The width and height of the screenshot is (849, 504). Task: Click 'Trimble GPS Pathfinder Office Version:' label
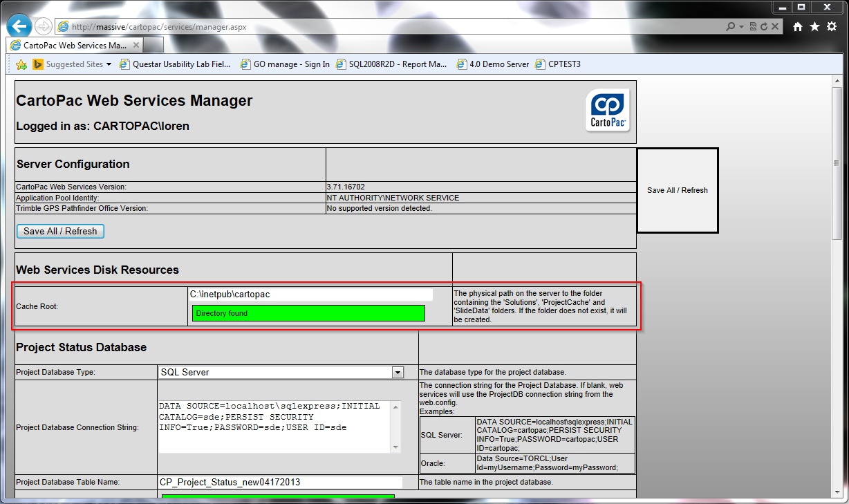pyautogui.click(x=82, y=208)
